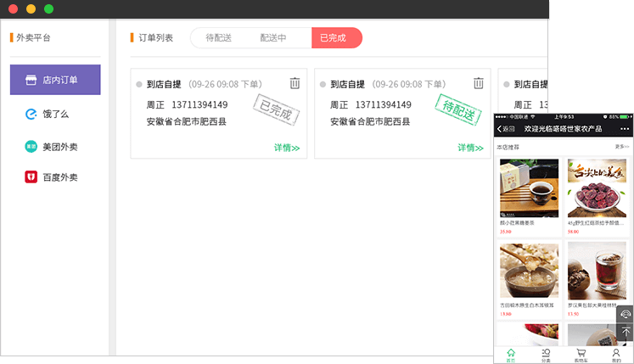Open the three-dot menu in phone header
Viewport: 634px width, 364px height.
[x=625, y=129]
